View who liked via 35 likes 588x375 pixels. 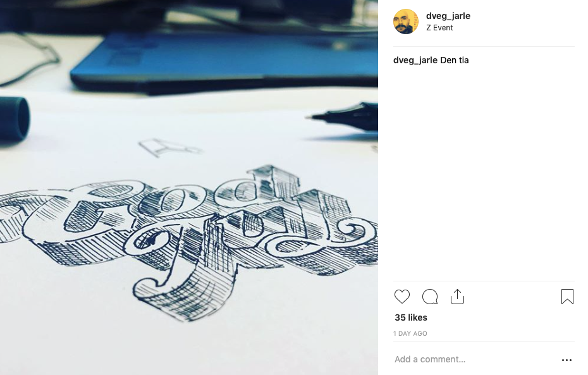(411, 317)
